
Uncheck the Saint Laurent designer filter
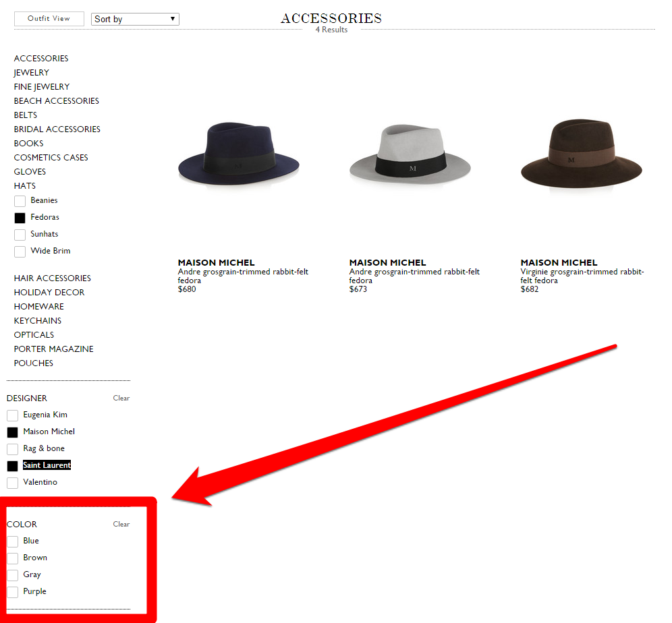pos(12,466)
